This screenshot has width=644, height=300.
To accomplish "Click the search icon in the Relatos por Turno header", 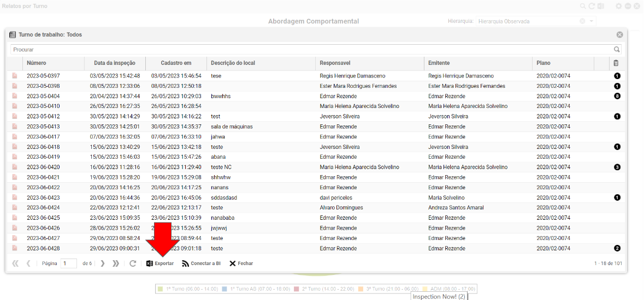I will tap(583, 6).
